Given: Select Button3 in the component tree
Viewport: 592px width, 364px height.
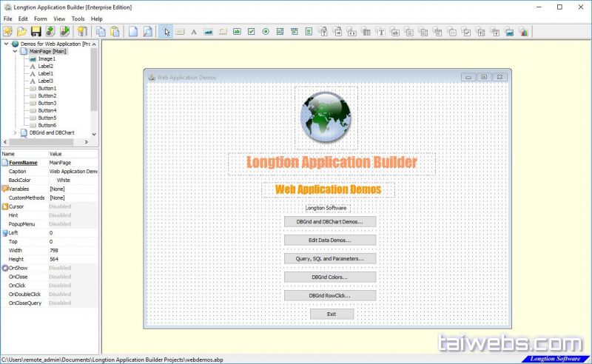Looking at the screenshot, I should 47,103.
